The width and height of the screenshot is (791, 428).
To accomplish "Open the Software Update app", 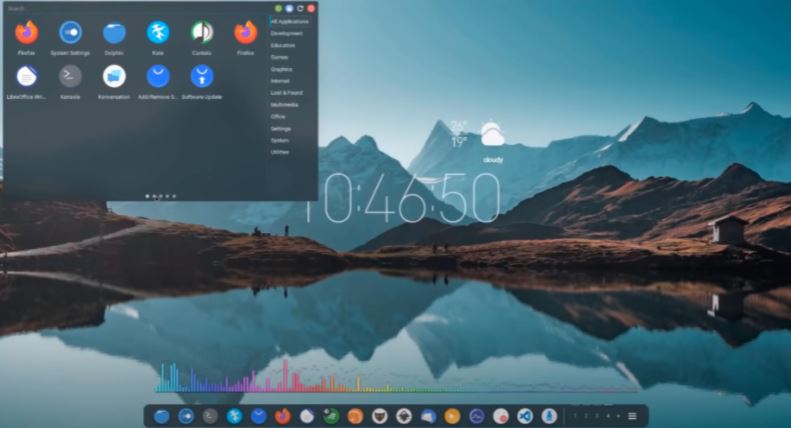I will 202,76.
